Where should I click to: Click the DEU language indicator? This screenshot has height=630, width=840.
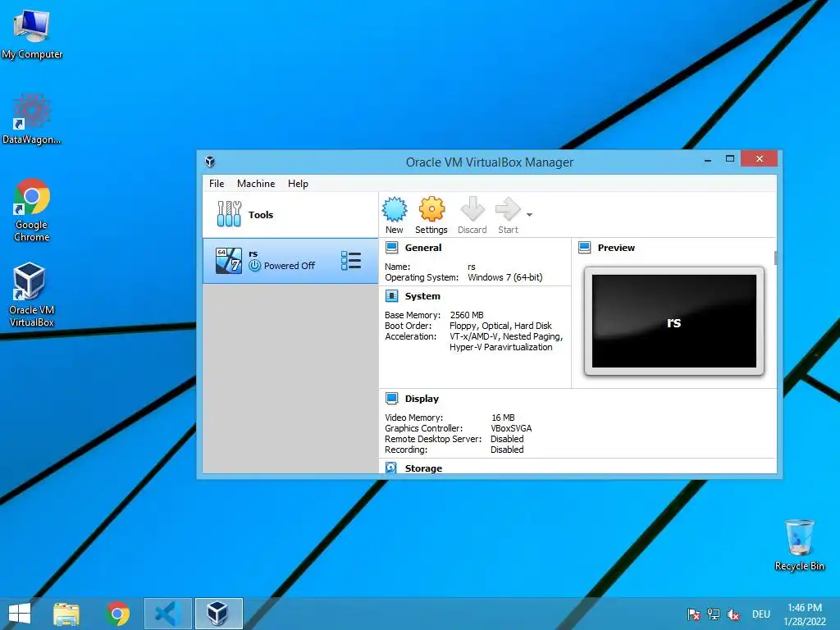point(760,614)
